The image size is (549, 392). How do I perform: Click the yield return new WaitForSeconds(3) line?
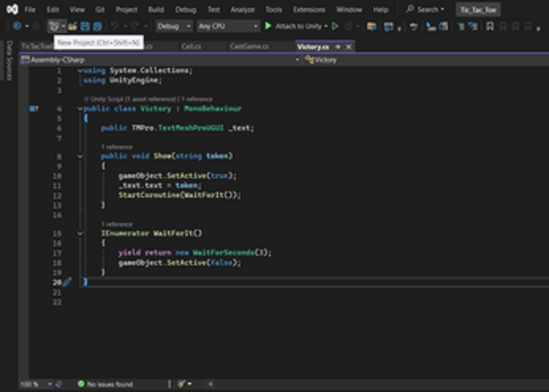click(194, 253)
